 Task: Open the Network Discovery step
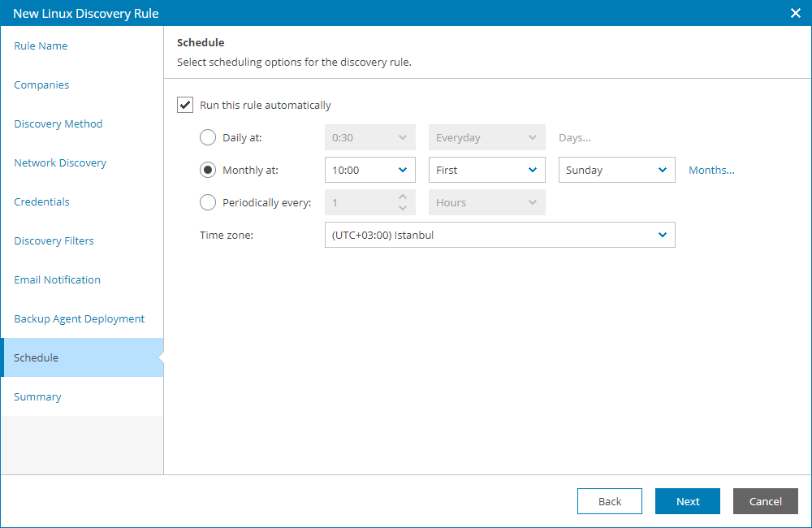pyautogui.click(x=60, y=162)
